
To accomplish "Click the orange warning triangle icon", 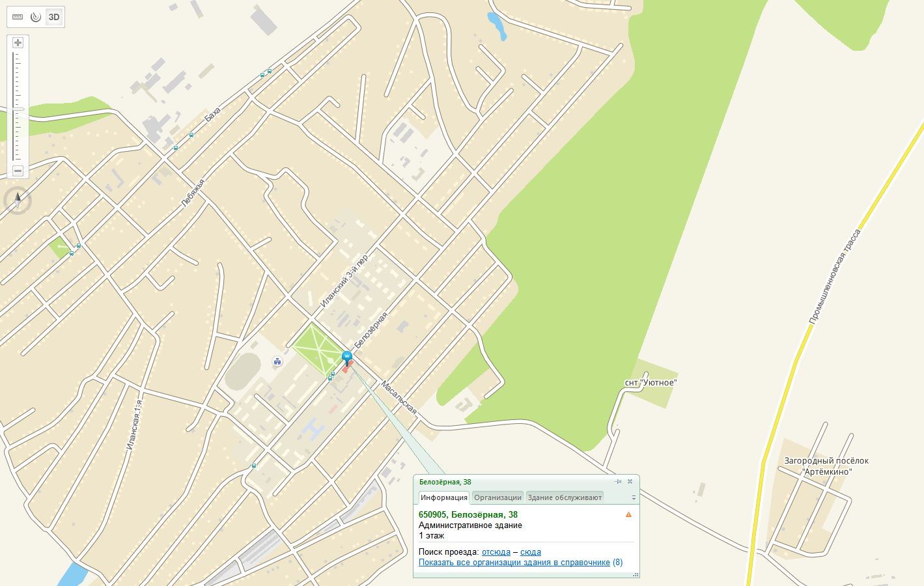I will pyautogui.click(x=628, y=514).
